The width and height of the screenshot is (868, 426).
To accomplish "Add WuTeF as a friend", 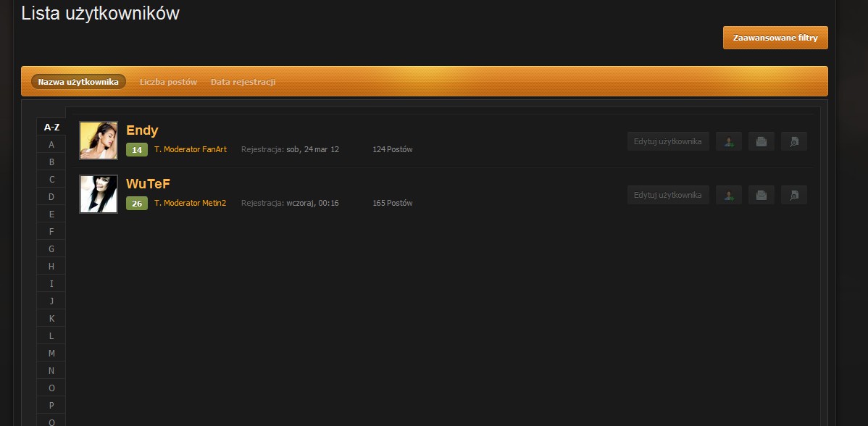I will pyautogui.click(x=728, y=195).
